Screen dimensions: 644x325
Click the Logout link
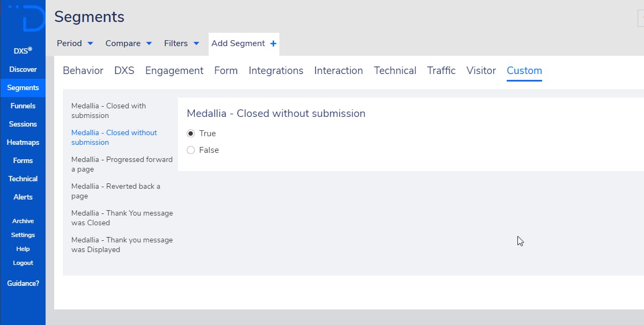[23, 263]
